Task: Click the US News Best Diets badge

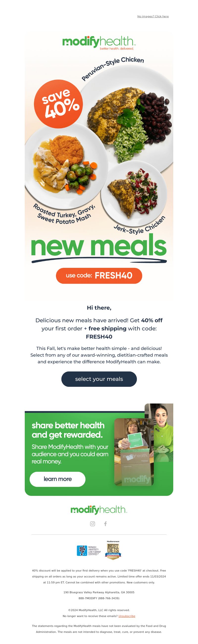Action: [x=113, y=550]
